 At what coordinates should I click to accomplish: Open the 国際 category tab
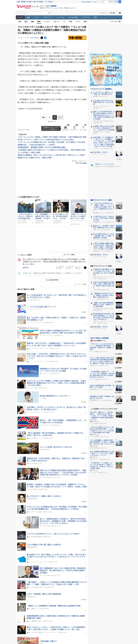[x=32, y=21]
